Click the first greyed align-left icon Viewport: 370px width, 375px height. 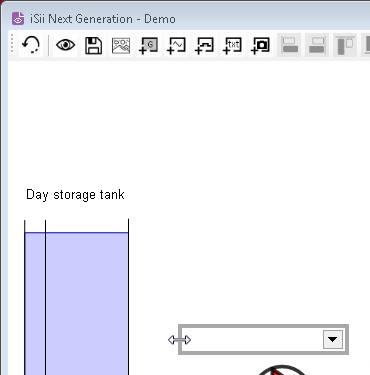289,45
